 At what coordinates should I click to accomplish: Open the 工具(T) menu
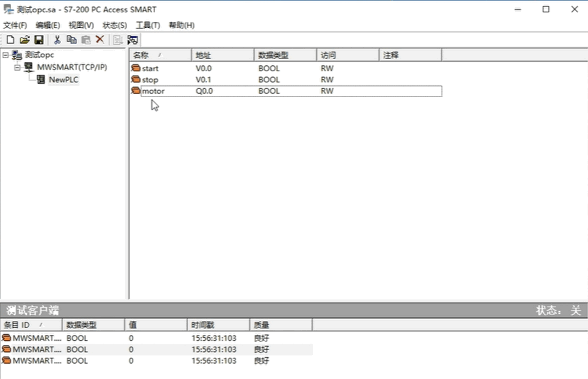point(148,25)
